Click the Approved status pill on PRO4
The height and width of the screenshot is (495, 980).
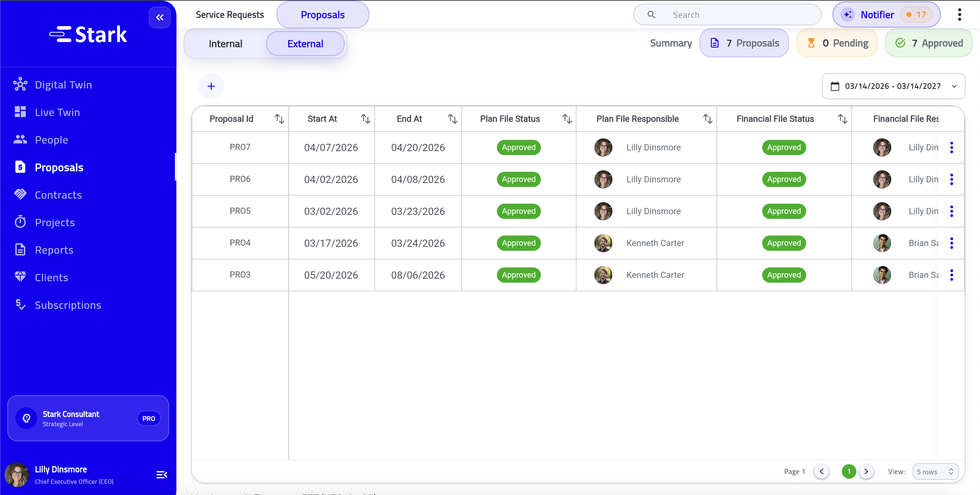[x=519, y=243]
